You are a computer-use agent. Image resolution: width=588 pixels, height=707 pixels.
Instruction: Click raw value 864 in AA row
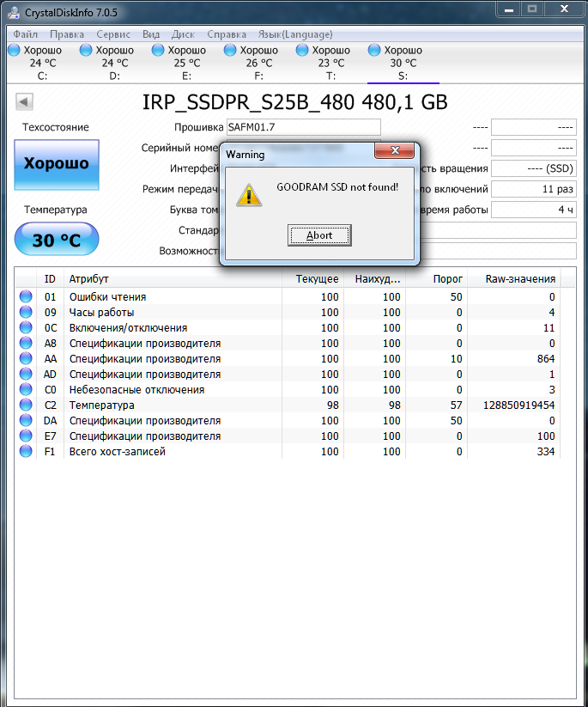[546, 358]
